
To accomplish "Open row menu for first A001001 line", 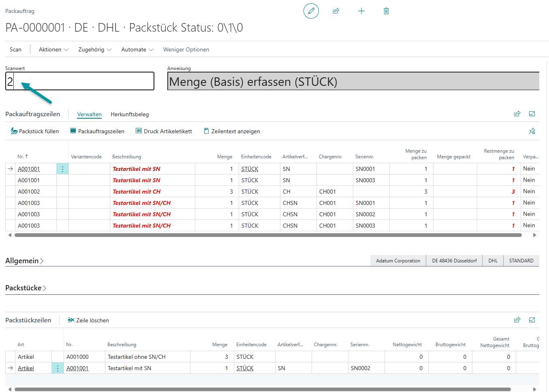I will click(x=62, y=169).
